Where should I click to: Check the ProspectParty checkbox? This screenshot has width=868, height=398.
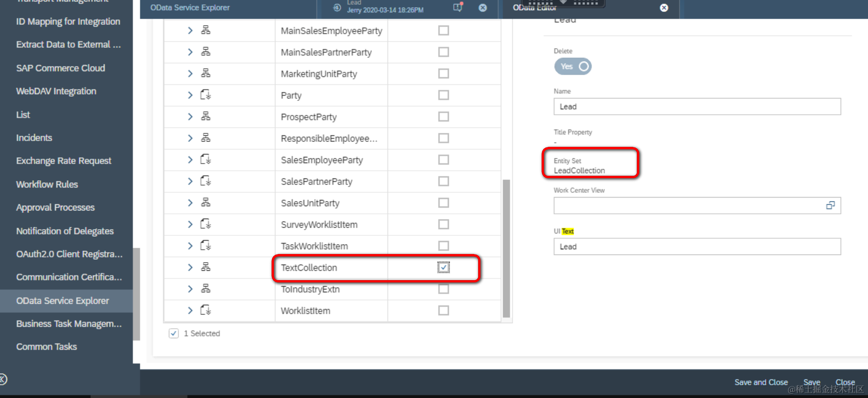pos(444,117)
